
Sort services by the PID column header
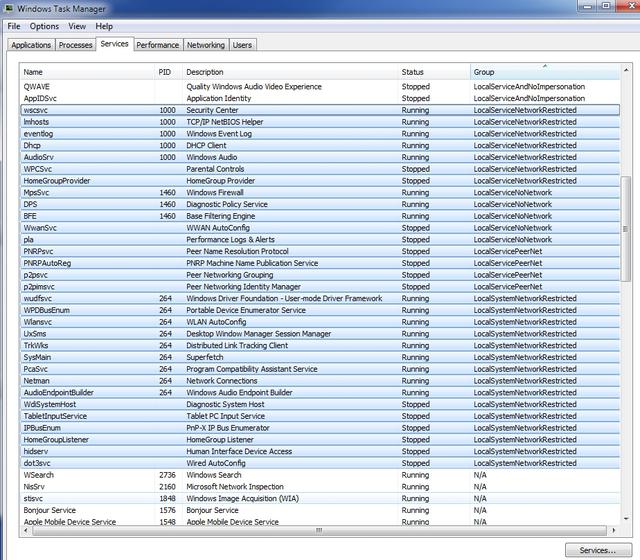168,72
